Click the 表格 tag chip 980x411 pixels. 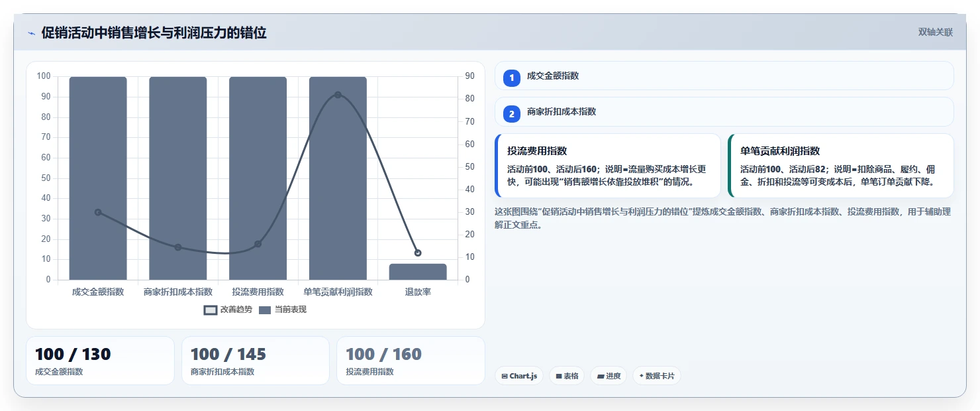567,376
